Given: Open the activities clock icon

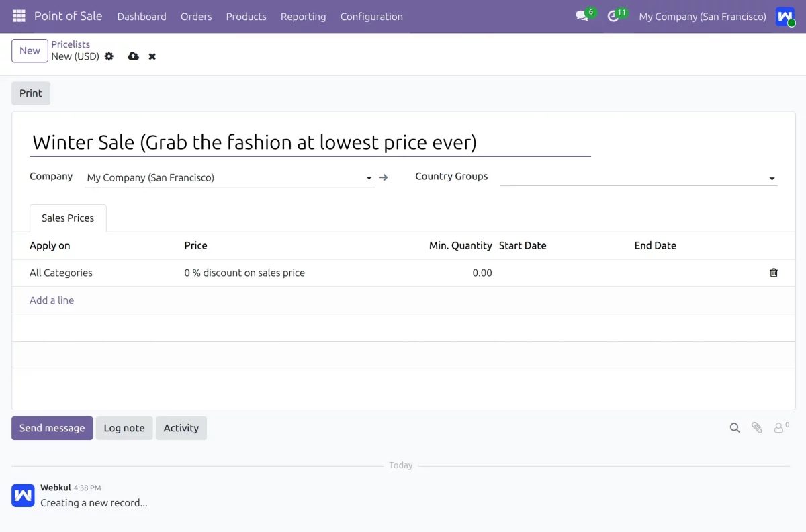Looking at the screenshot, I should [x=613, y=16].
